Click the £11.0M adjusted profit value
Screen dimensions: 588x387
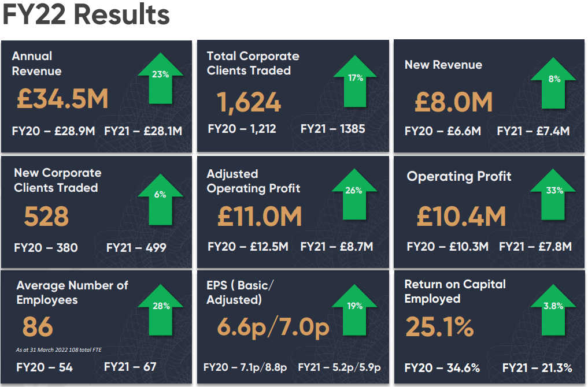click(x=260, y=217)
